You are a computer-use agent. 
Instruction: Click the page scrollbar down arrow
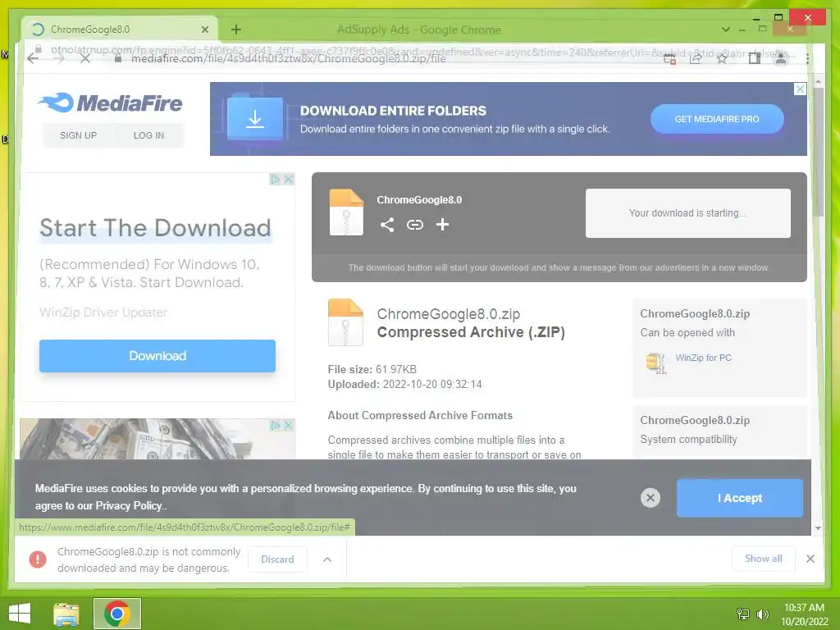click(818, 528)
